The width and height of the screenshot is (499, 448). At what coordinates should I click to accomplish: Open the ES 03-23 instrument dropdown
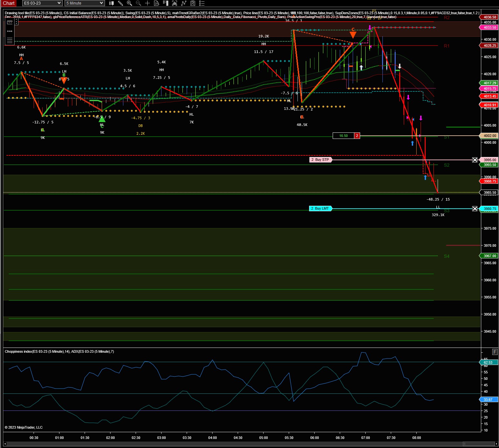(42, 3)
